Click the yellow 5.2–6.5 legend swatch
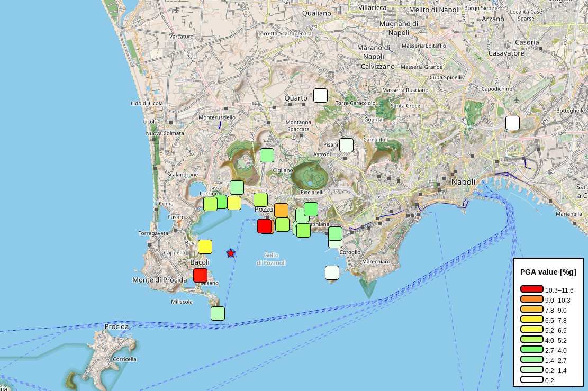Image resolution: width=588 pixels, height=391 pixels. [531, 330]
